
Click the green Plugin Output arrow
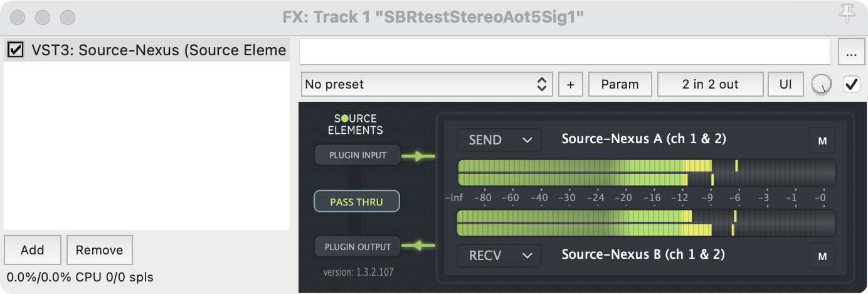tap(418, 246)
